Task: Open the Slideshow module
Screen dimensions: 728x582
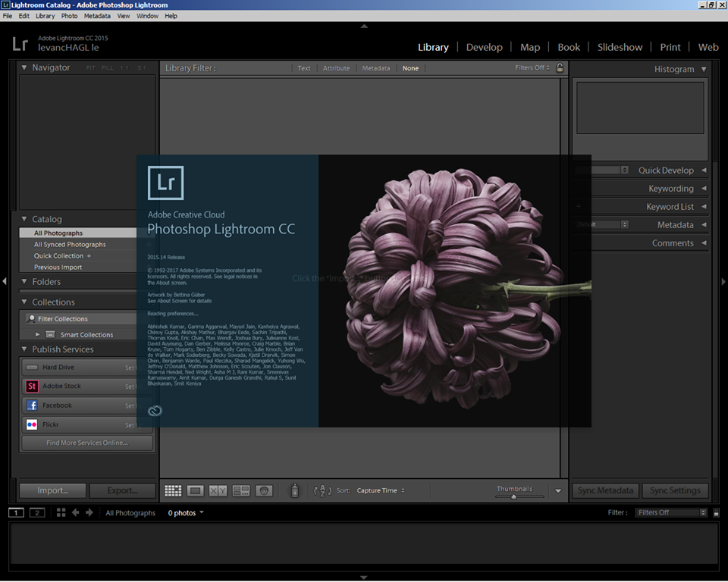Action: click(620, 47)
